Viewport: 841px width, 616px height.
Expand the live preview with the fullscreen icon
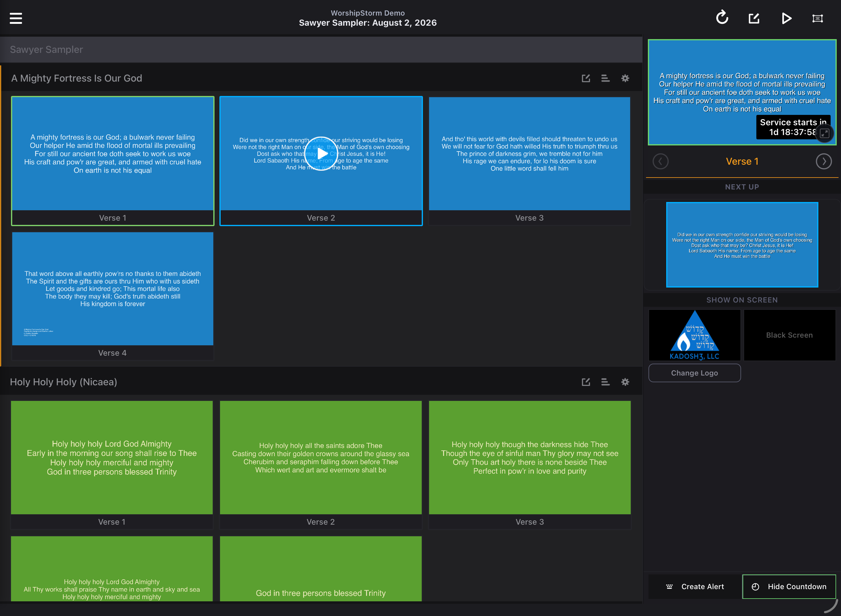coord(824,133)
